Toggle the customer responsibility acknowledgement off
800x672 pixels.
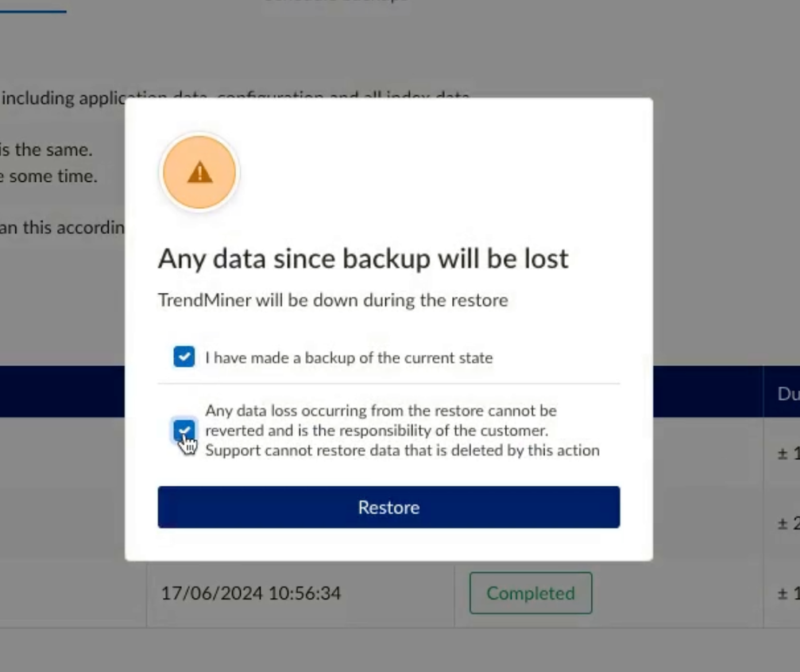[184, 431]
